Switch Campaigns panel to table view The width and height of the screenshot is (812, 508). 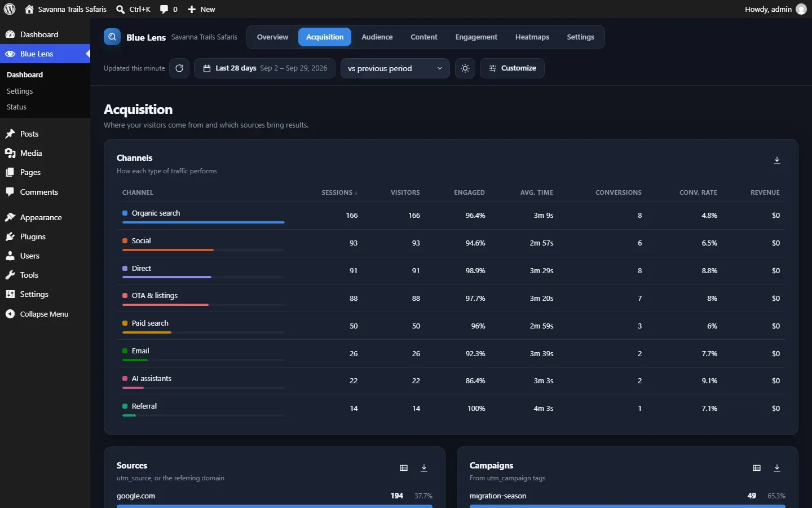coord(757,468)
